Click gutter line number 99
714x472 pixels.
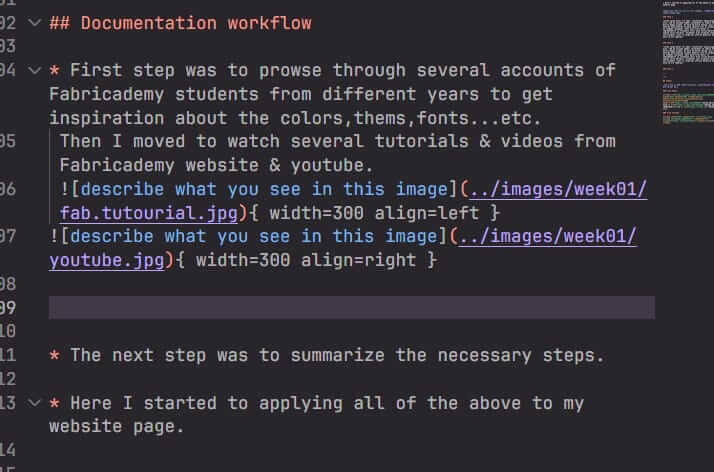(x=10, y=308)
